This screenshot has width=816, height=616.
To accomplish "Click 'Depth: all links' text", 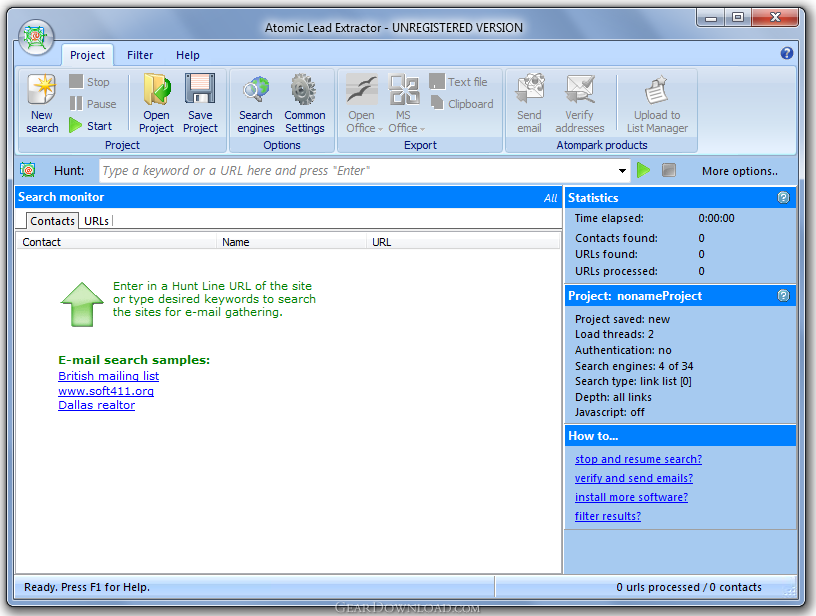I will (x=613, y=397).
